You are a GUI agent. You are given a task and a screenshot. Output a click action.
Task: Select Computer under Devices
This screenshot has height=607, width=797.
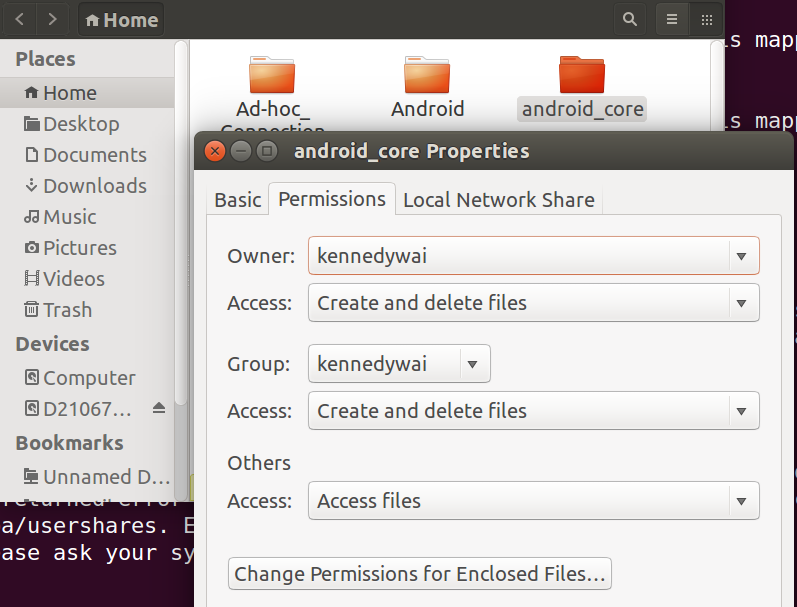click(89, 378)
